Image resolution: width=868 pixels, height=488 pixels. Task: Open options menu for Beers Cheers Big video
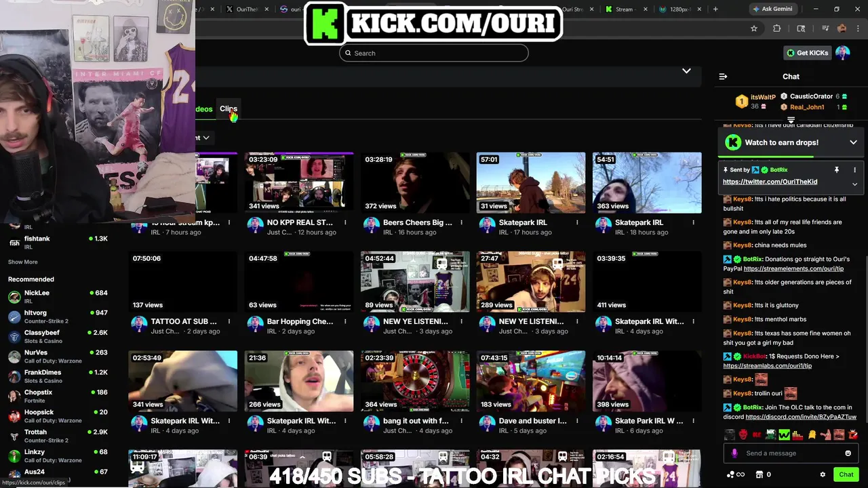pyautogui.click(x=461, y=222)
